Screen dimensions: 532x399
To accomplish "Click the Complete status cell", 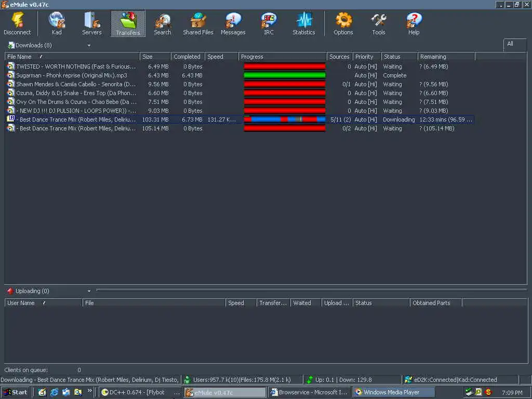I will click(395, 75).
